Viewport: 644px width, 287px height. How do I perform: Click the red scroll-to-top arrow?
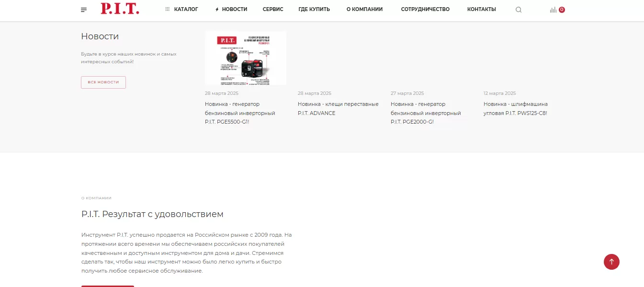tap(611, 262)
